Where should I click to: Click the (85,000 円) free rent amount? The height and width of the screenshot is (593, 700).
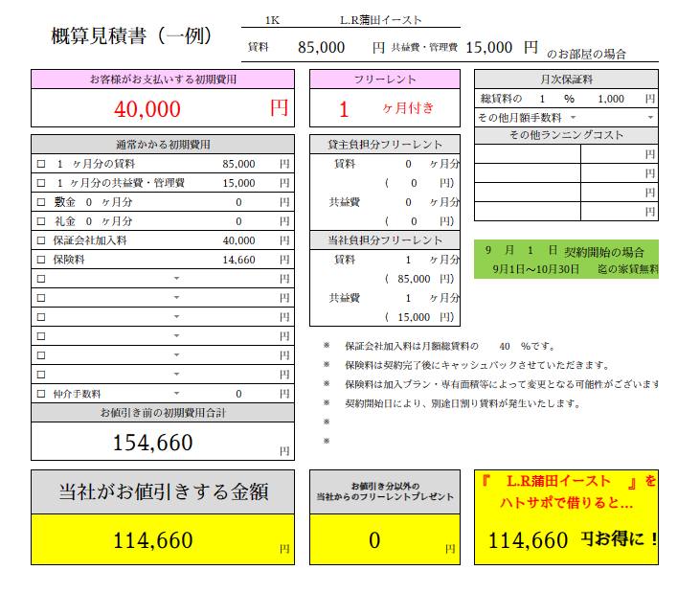click(x=419, y=279)
